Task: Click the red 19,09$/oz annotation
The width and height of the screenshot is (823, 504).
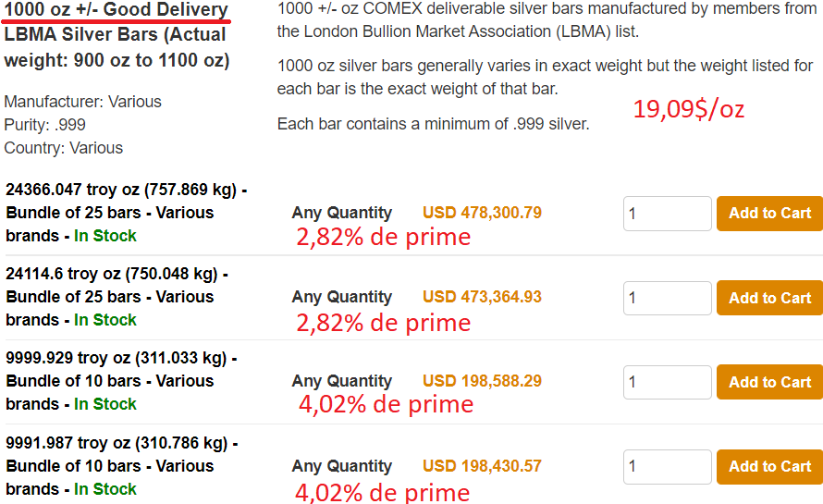Action: [x=688, y=110]
